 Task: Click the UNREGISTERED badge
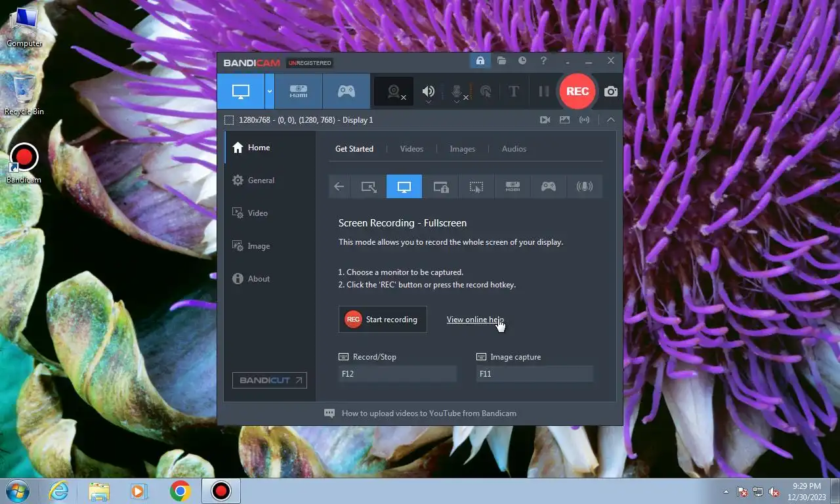click(310, 63)
